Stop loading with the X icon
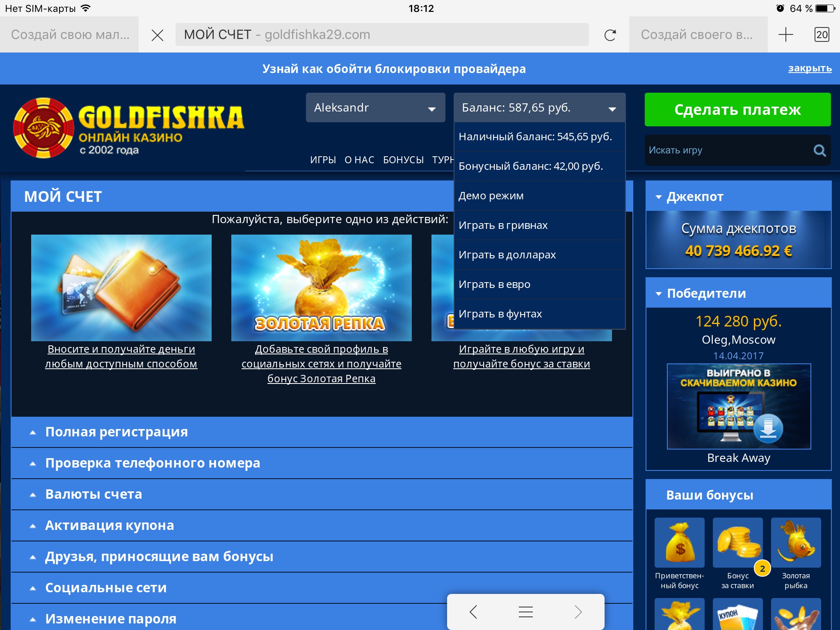Screen dimensions: 840x630 coord(157,35)
